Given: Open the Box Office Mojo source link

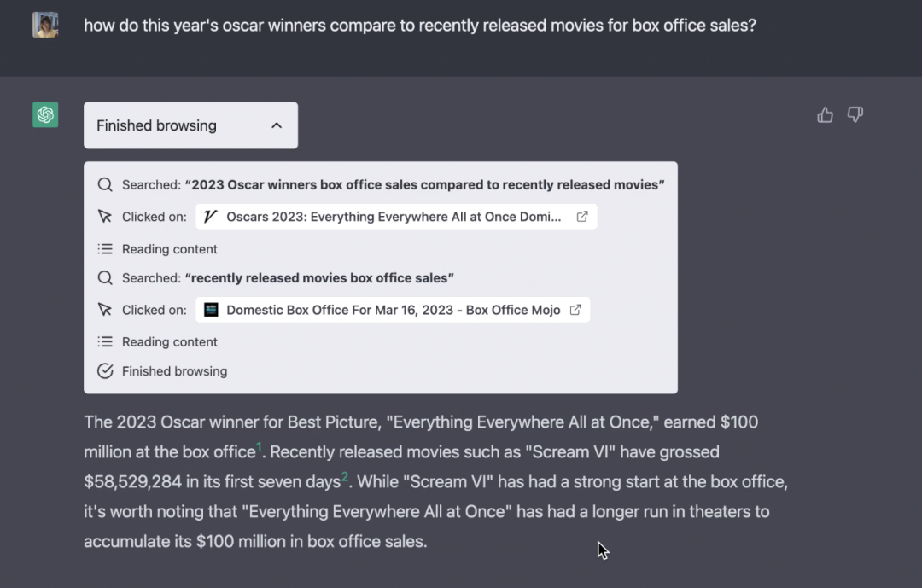Looking at the screenshot, I should (x=393, y=310).
